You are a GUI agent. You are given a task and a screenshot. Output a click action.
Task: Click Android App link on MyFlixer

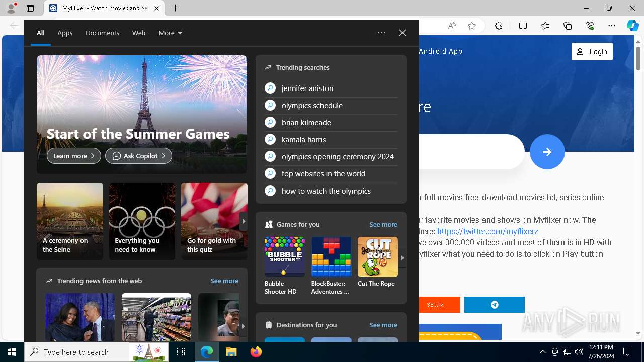[440, 51]
